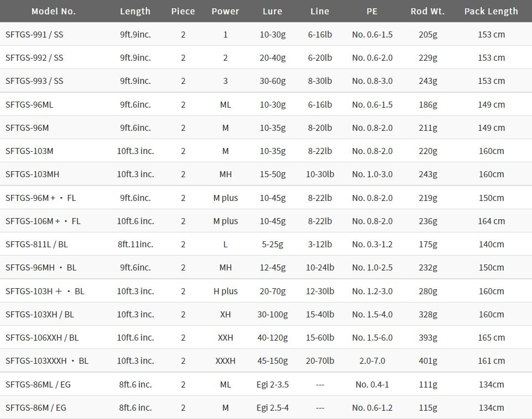Click model SFTGS-103MH
The width and height of the screenshot is (532, 419).
33,174
